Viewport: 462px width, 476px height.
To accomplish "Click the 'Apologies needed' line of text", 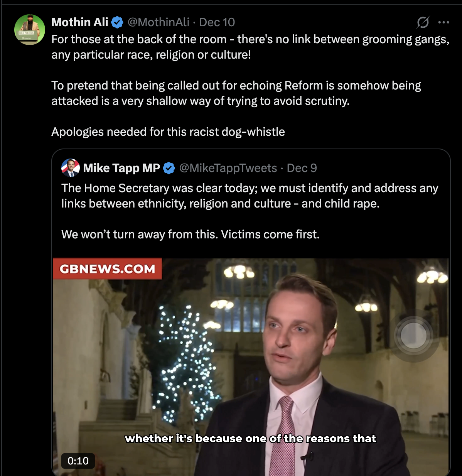I will tap(168, 132).
